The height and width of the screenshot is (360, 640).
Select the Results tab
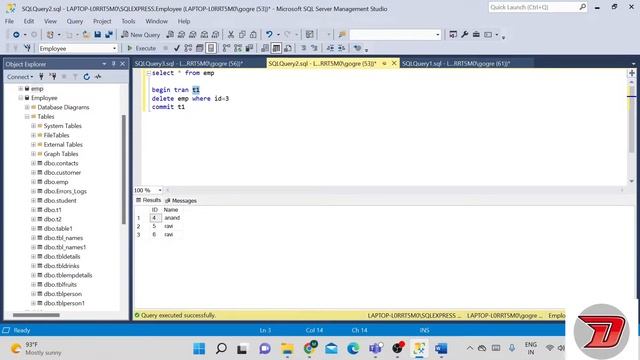tap(149, 200)
